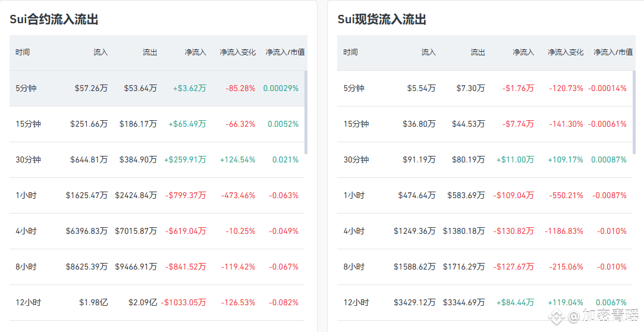Sort Sui合约 table by 流出 column header
The image size is (644, 332).
[150, 52]
